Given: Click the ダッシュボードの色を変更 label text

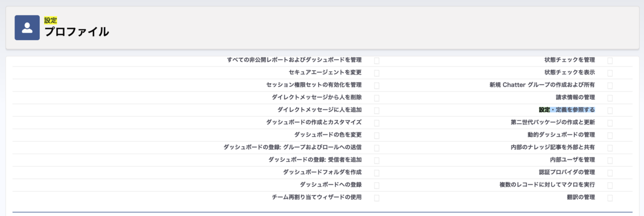Looking at the screenshot, I should [328, 135].
